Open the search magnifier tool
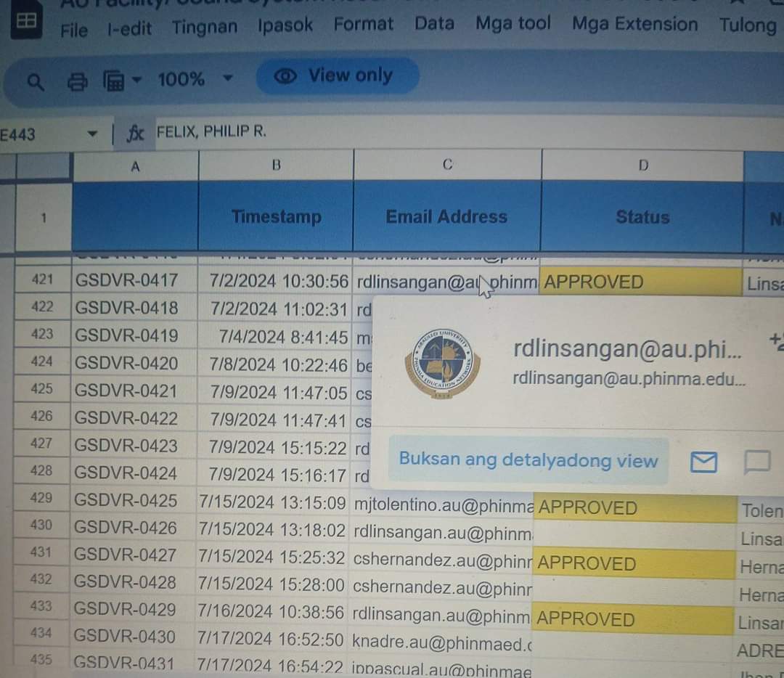The width and height of the screenshot is (784, 678). (36, 81)
